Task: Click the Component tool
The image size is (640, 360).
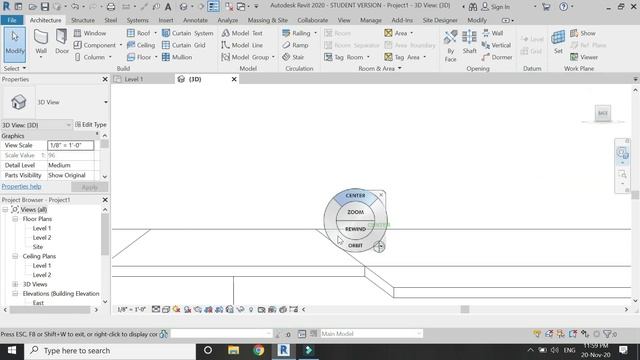Action: click(96, 45)
